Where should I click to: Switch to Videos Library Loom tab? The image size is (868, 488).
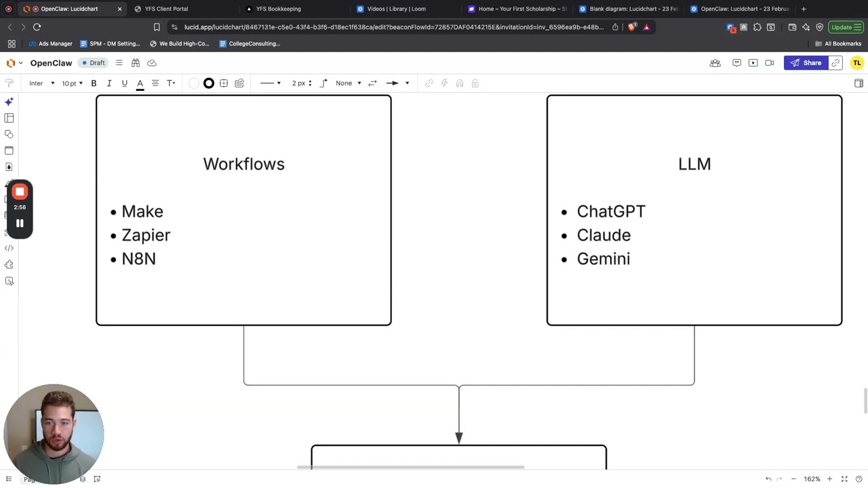(x=396, y=9)
